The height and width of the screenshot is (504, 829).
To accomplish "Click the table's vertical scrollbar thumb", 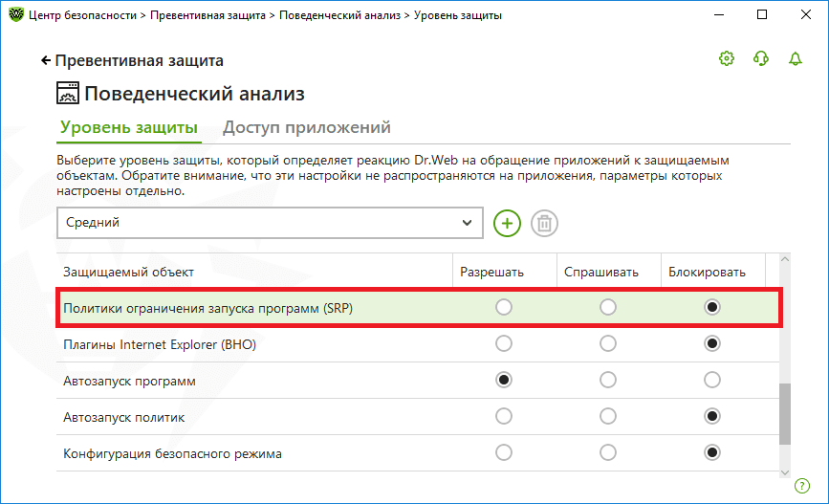I will [785, 414].
